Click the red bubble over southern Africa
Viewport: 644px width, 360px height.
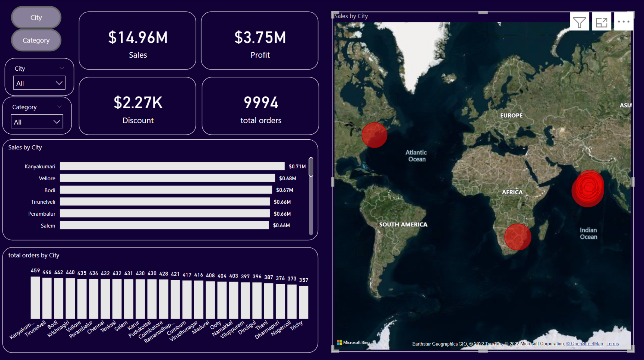[x=518, y=237]
